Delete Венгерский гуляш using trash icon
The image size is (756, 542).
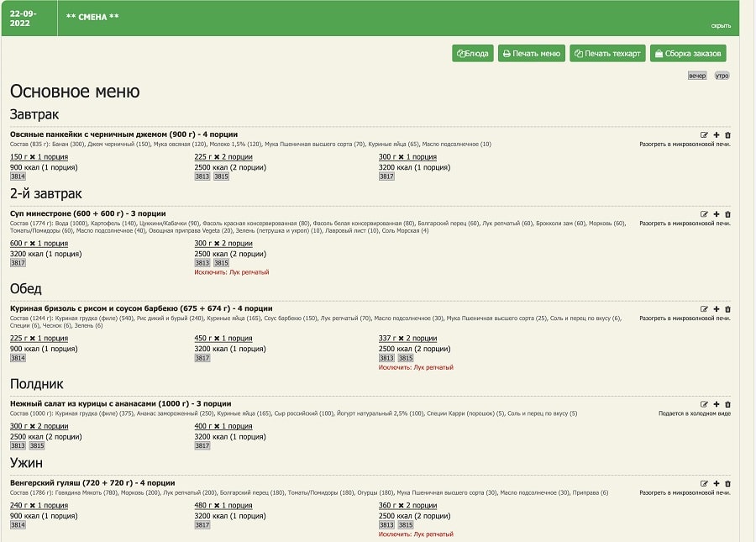[x=728, y=483]
